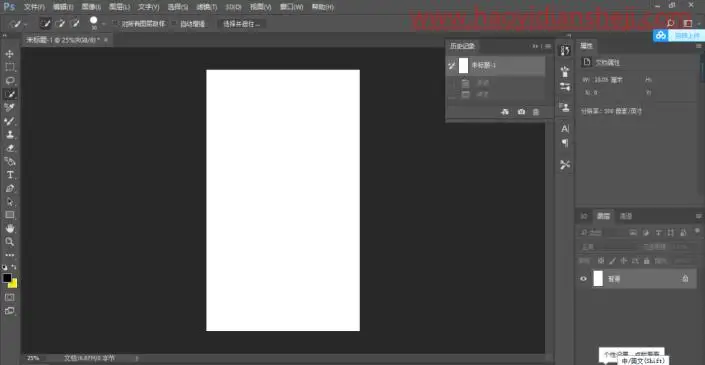
Task: Open the Paragraph panel icon
Action: [565, 143]
